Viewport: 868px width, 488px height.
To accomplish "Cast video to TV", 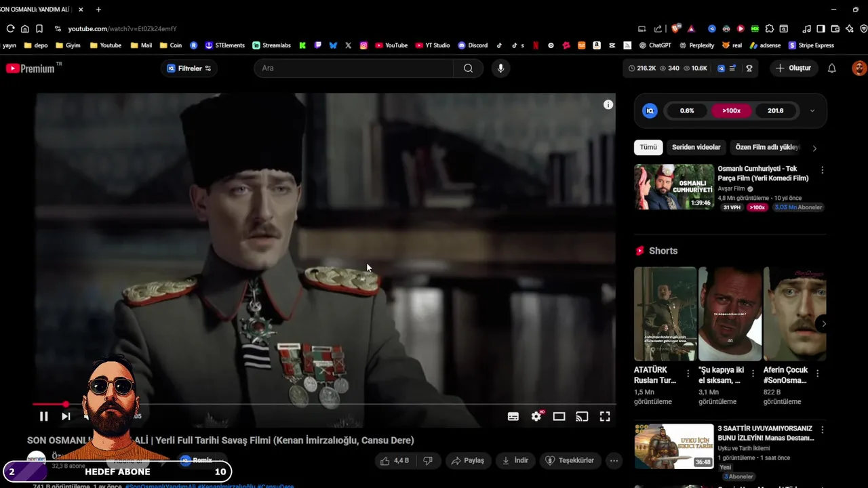I will (x=582, y=416).
